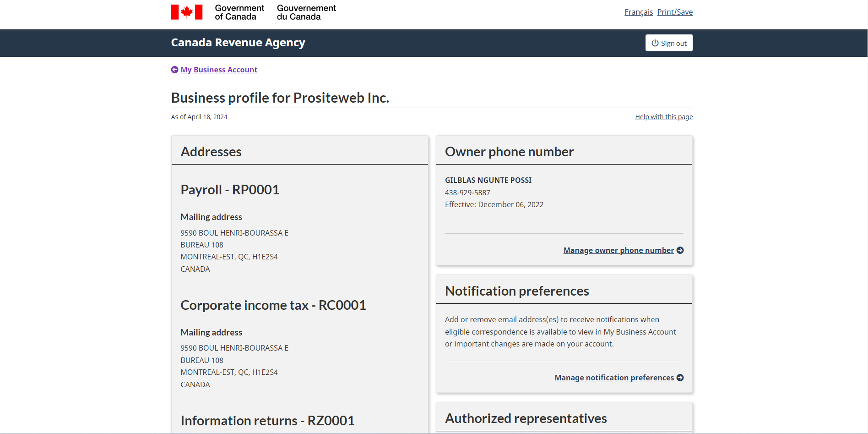Click the Payroll - RP0001 heading
This screenshot has height=434, width=868.
230,190
